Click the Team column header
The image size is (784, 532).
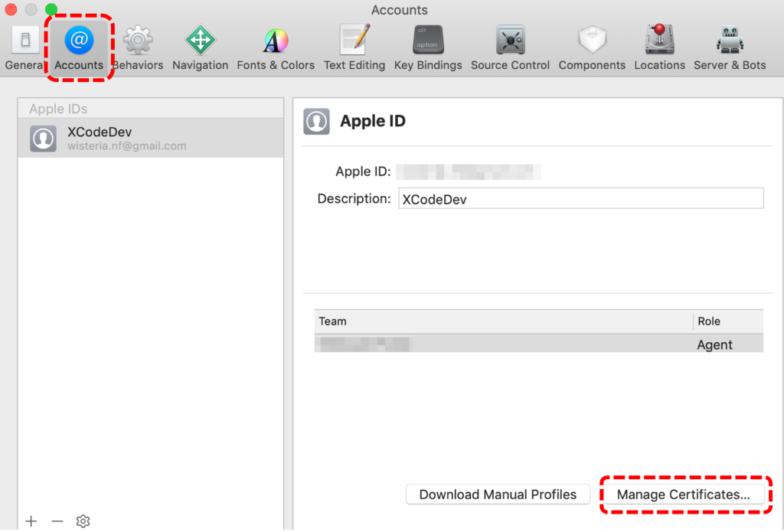[504, 321]
